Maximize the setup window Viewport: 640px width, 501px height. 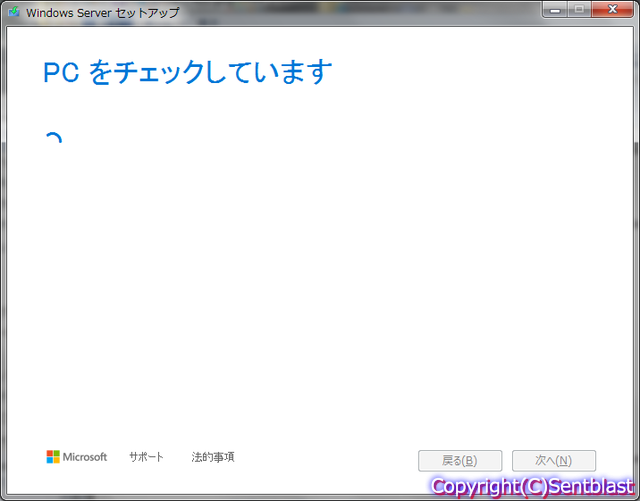point(579,9)
